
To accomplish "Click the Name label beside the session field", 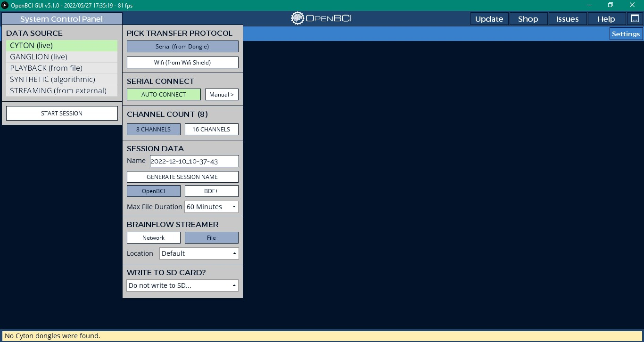I will click(136, 161).
